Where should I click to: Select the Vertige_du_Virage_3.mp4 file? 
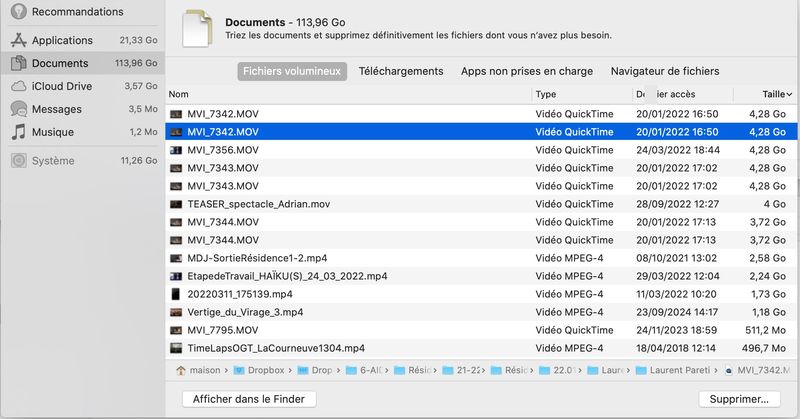244,312
